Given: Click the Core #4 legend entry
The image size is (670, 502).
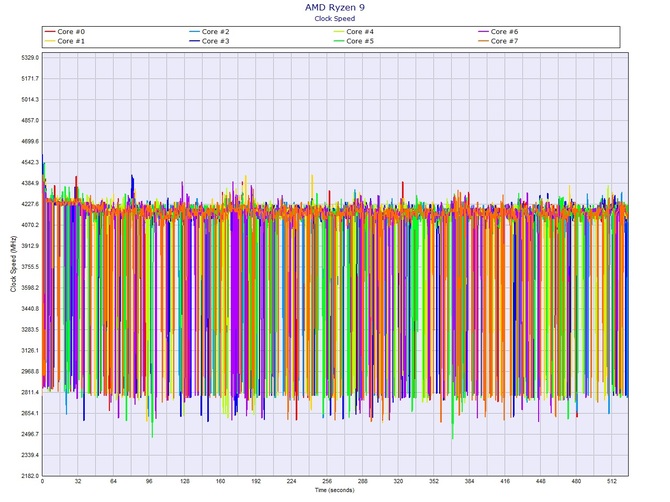Looking at the screenshot, I should point(354,32).
